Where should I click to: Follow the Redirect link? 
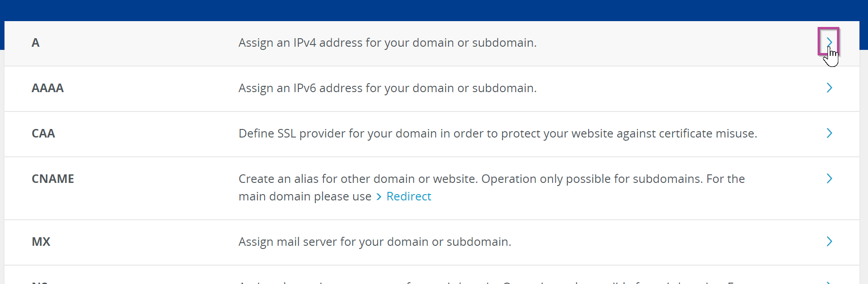(x=409, y=196)
